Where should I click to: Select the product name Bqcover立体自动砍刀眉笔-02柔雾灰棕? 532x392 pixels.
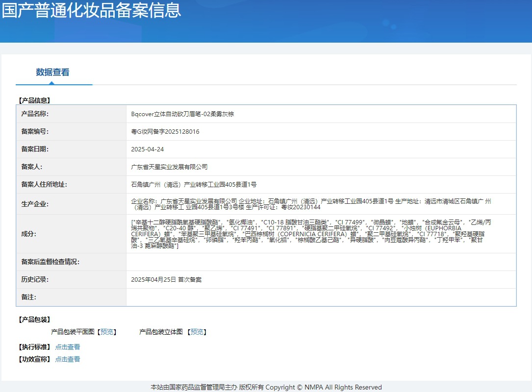tap(182, 114)
